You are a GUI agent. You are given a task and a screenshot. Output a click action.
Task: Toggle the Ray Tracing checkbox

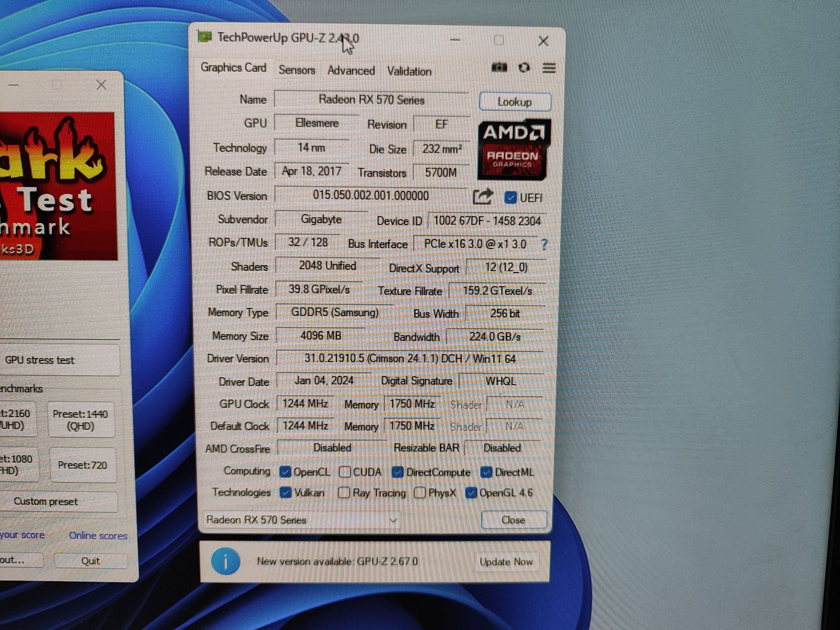coord(344,492)
